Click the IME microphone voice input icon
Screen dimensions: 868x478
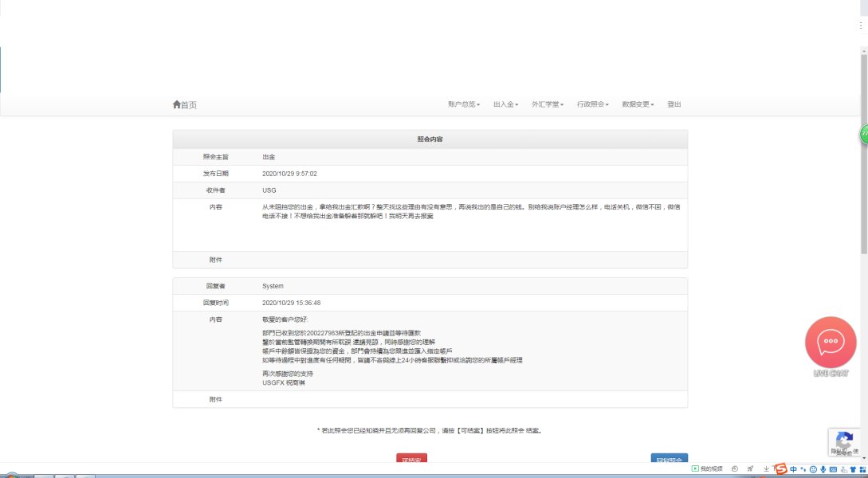823,469
